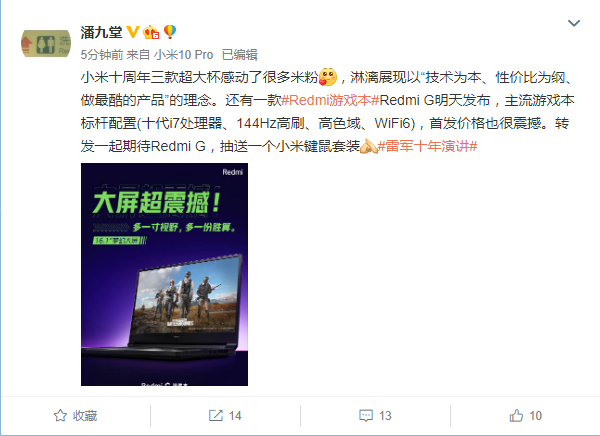This screenshot has height=436, width=600.
Task: Click the 10 likes count
Action: [535, 416]
